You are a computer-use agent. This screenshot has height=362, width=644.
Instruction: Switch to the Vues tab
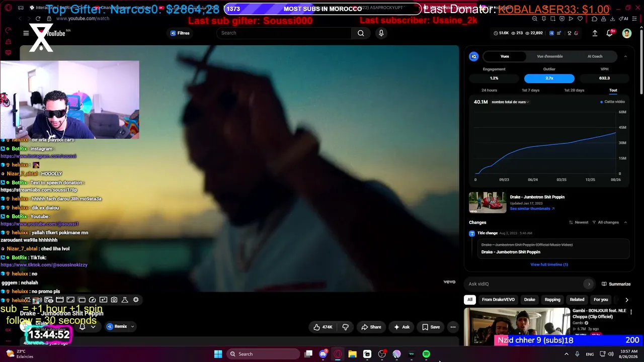coord(505,56)
